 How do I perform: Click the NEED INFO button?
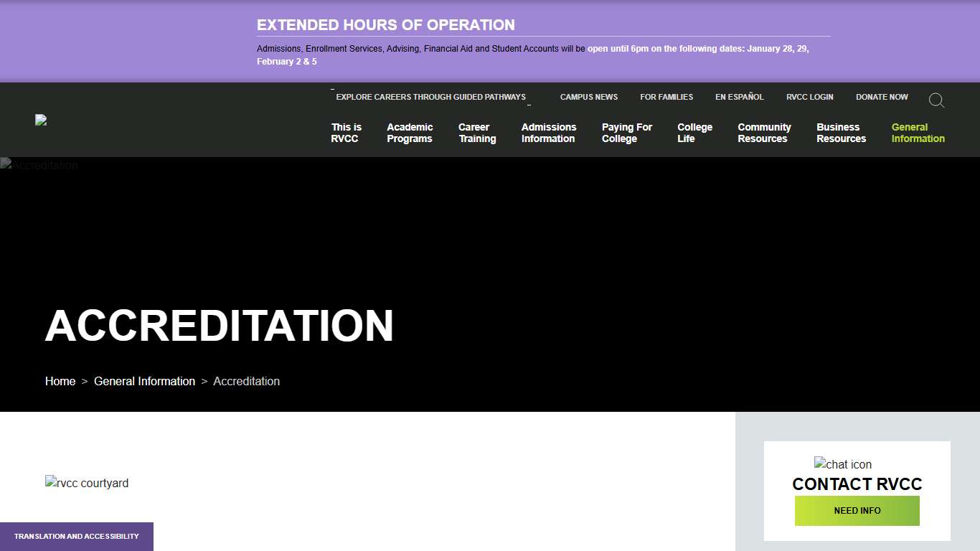click(857, 511)
